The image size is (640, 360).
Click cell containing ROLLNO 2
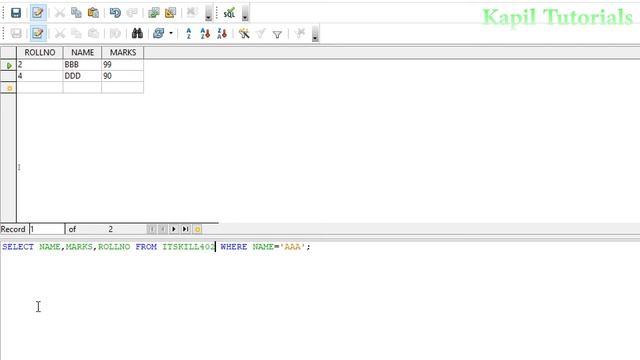40,64
